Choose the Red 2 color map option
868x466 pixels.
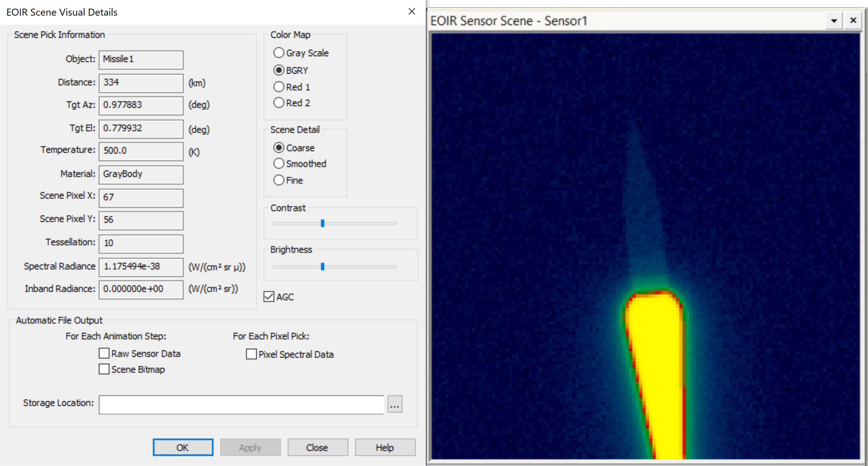pyautogui.click(x=279, y=103)
